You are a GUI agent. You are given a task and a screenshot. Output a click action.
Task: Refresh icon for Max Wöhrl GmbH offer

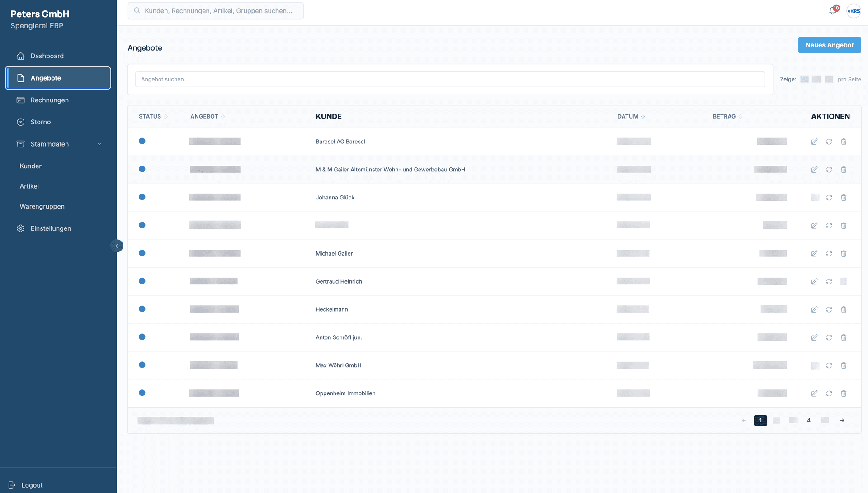click(x=829, y=365)
